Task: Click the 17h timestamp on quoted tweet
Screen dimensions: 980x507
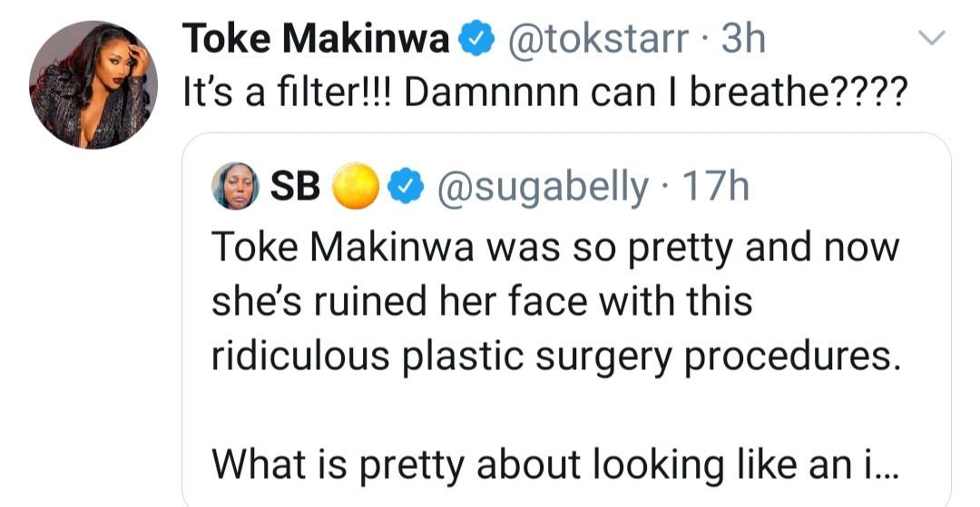Action: [716, 186]
